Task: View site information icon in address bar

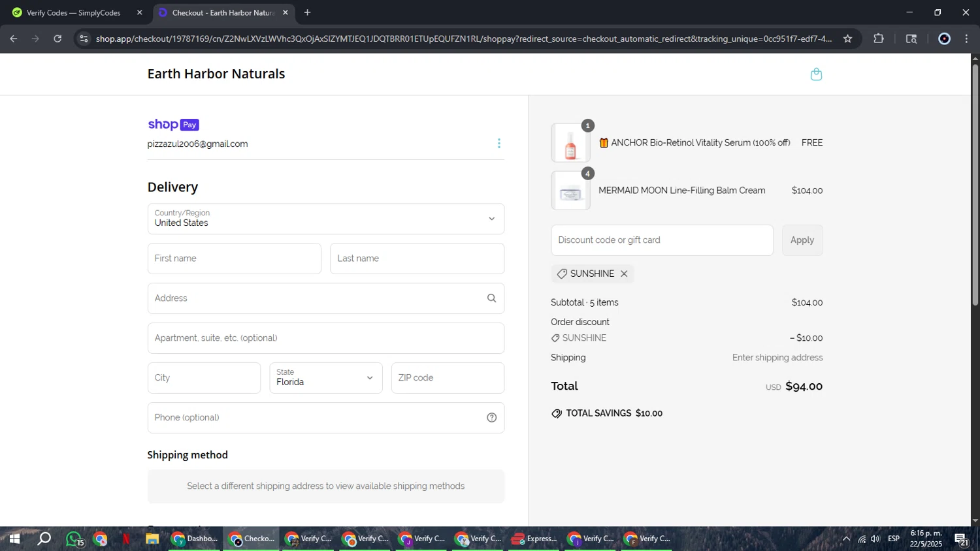Action: click(x=83, y=39)
